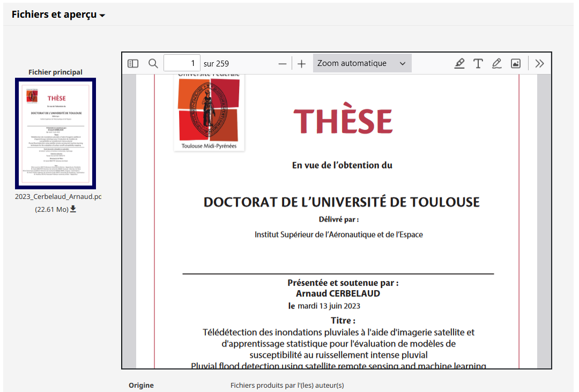Select the add image tool
Screen dimensions: 579x392
tap(516, 64)
